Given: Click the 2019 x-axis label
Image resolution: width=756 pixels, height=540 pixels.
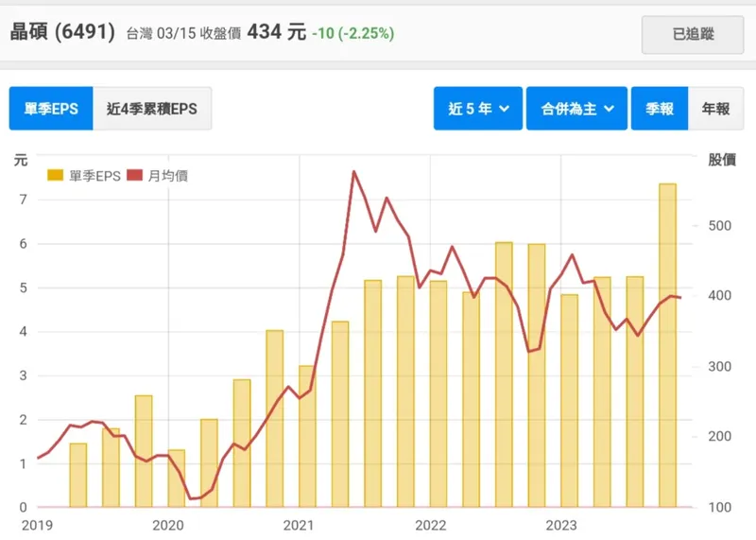Looking at the screenshot, I should pyautogui.click(x=37, y=525).
